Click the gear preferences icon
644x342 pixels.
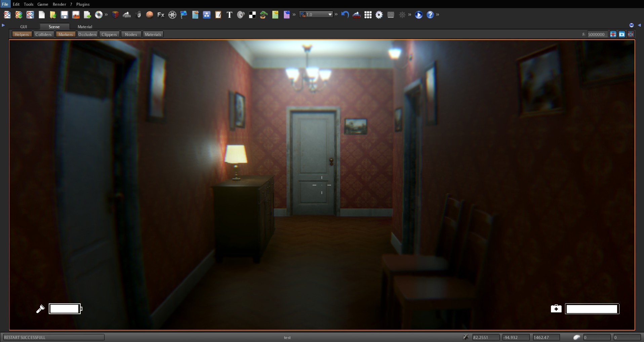point(379,15)
